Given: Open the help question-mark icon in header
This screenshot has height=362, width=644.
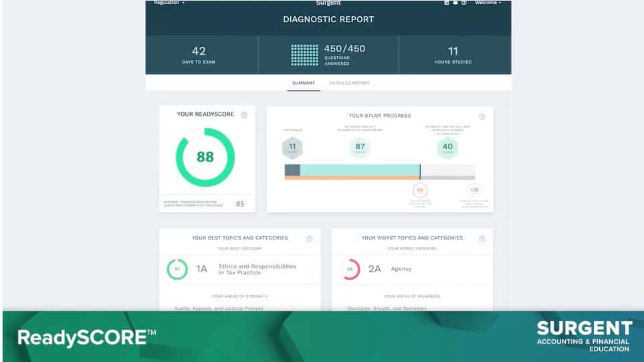Looking at the screenshot, I should [464, 3].
